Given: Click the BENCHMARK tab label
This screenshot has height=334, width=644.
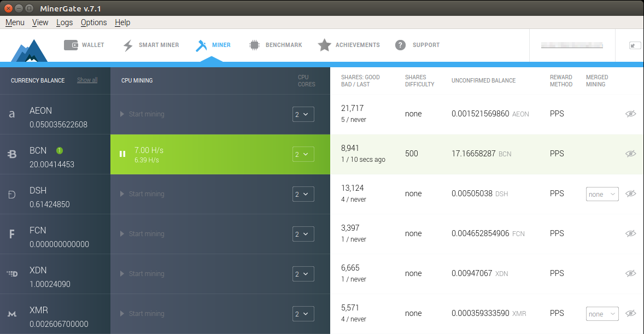Looking at the screenshot, I should (x=284, y=45).
